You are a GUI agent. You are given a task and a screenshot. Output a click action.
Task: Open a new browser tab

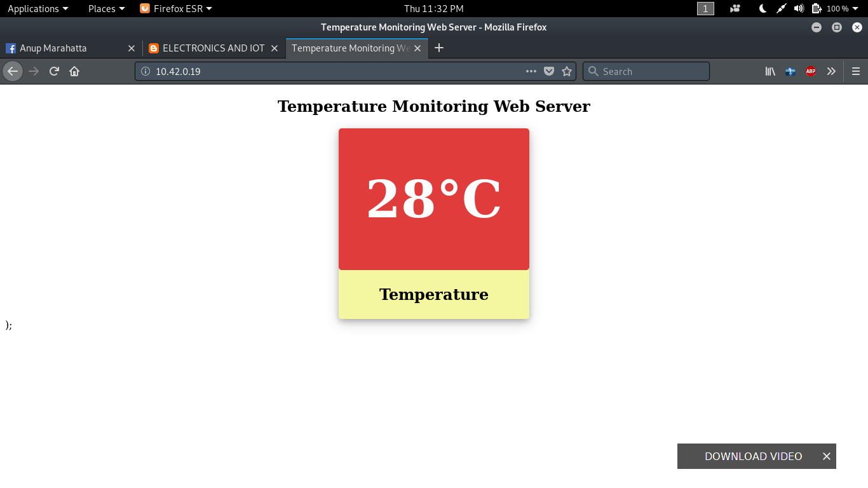(438, 48)
